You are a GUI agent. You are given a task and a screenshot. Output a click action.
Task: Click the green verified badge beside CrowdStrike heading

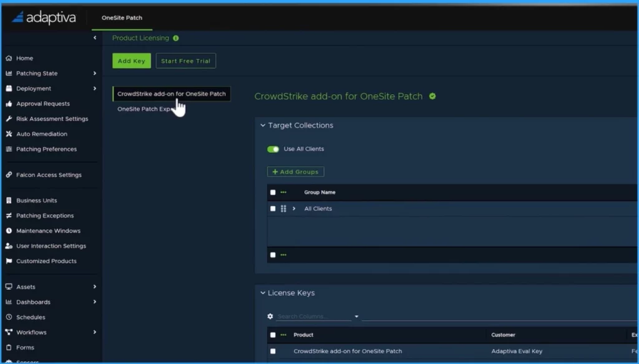(432, 96)
